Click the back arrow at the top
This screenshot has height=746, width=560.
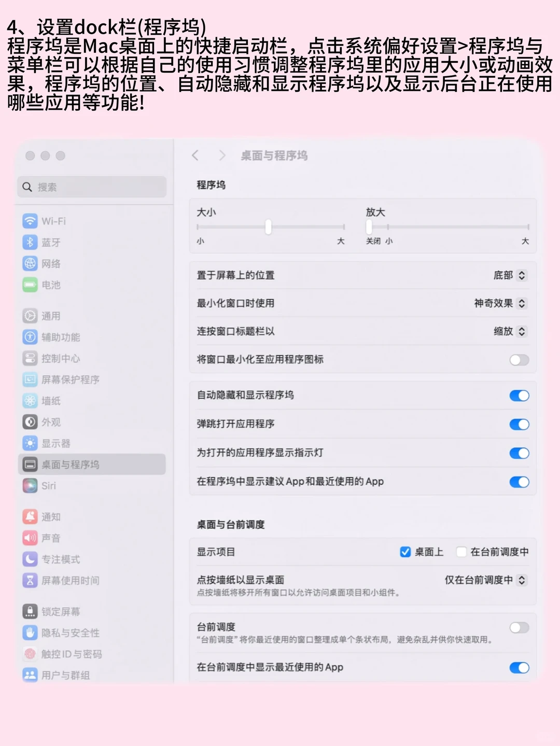pos(195,156)
